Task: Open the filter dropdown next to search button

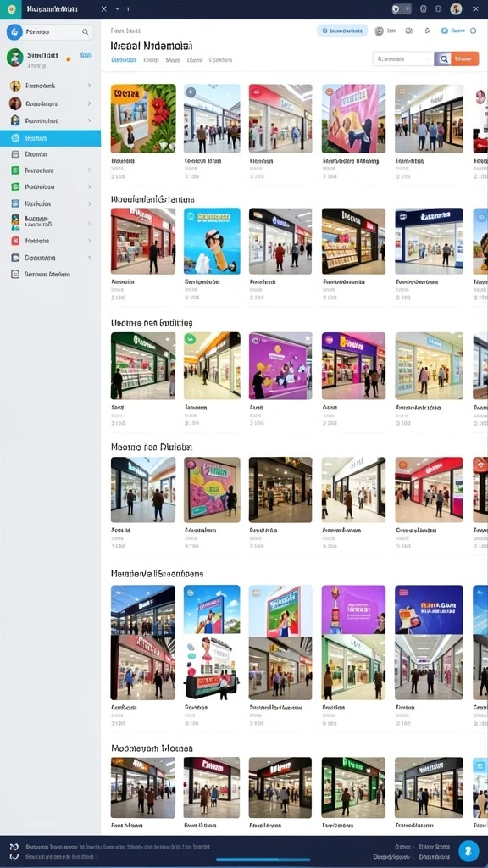Action: (402, 58)
